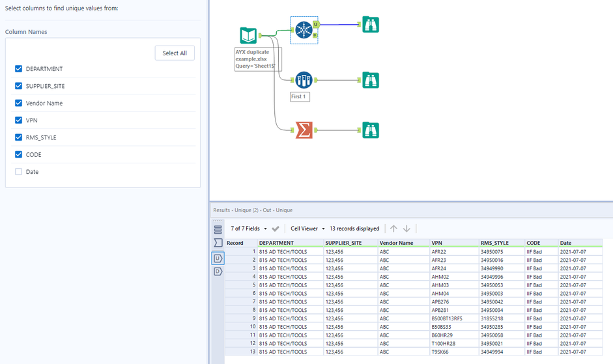Select the Summarize tool sigma icon
Image resolution: width=613 pixels, height=364 pixels.
pyautogui.click(x=304, y=130)
